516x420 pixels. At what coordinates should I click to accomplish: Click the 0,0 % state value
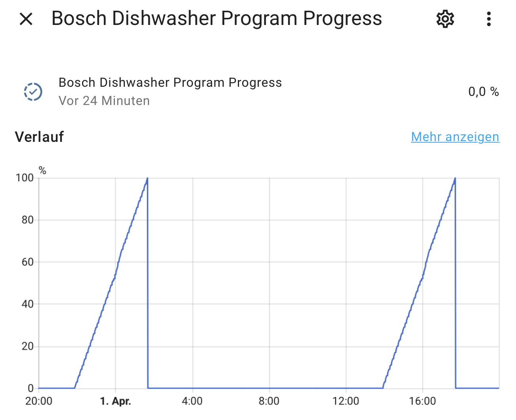click(483, 92)
